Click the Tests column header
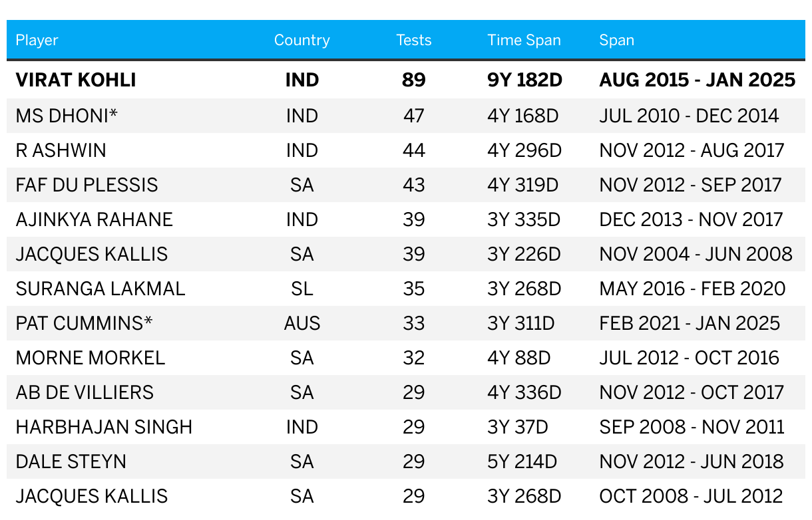The height and width of the screenshot is (520, 812). [413, 40]
